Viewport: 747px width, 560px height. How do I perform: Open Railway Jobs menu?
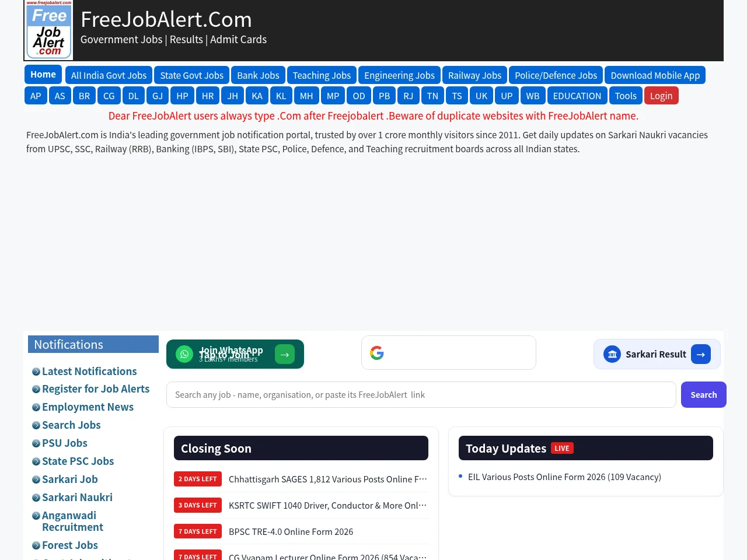point(474,75)
